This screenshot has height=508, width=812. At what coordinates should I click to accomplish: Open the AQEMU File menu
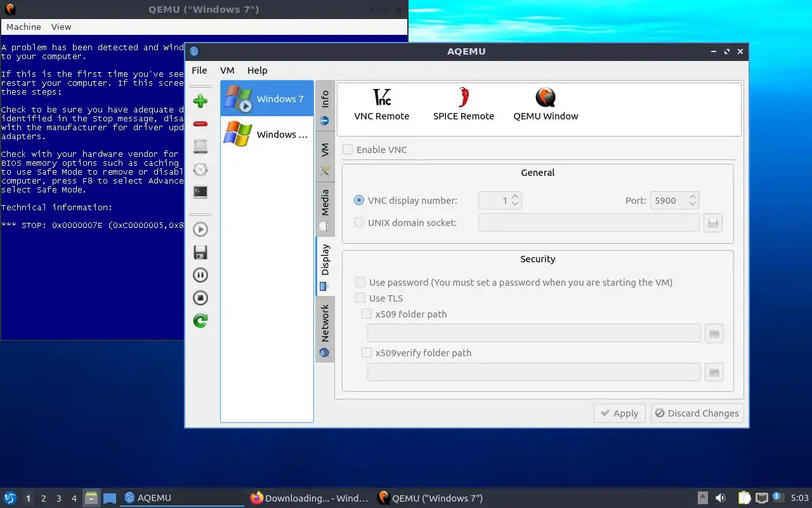click(199, 70)
